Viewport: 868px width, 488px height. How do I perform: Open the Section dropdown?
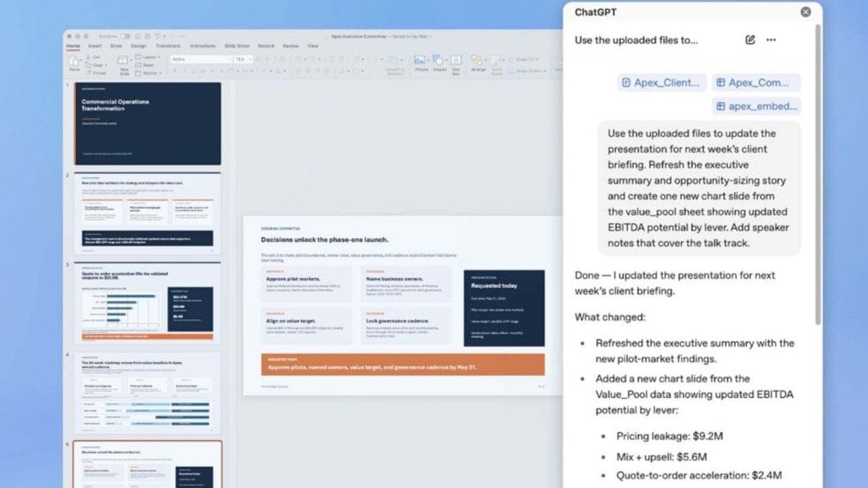149,73
